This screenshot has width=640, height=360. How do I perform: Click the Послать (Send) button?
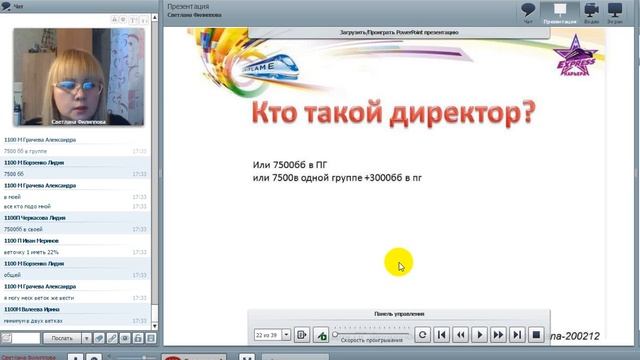point(62,338)
